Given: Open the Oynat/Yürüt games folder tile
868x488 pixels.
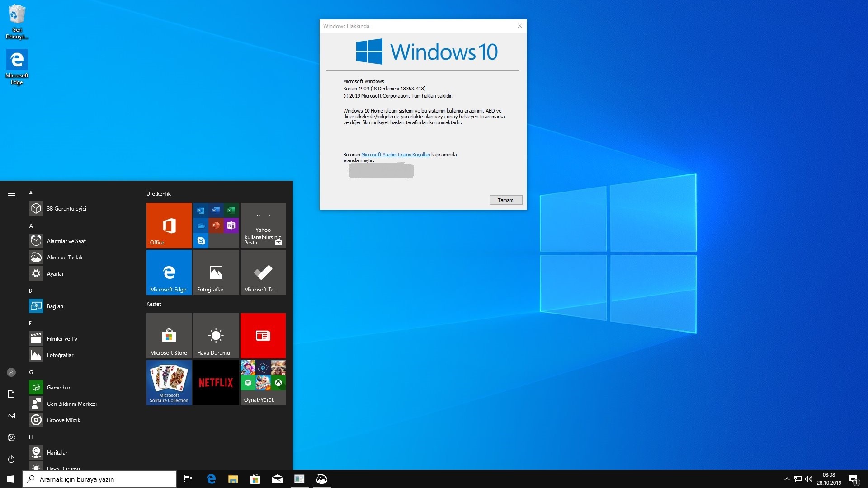Looking at the screenshot, I should (263, 383).
